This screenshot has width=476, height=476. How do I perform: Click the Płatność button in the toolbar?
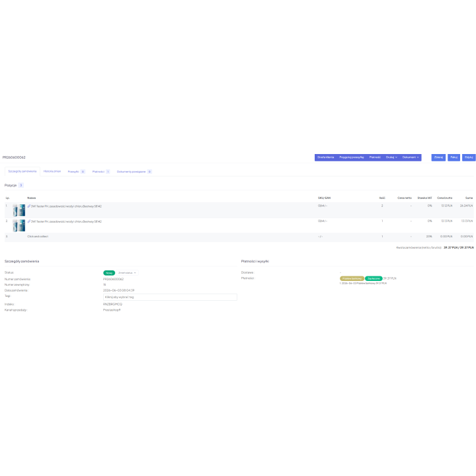(x=375, y=157)
